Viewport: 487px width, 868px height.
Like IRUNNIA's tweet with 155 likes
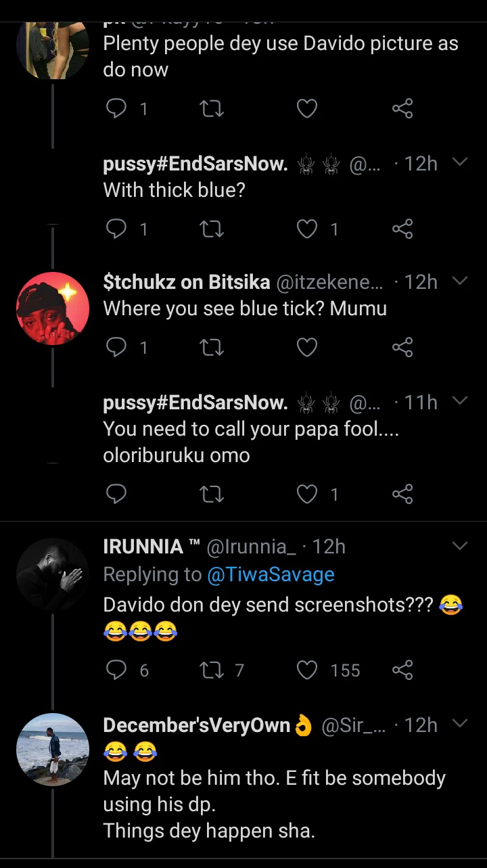coord(307,670)
